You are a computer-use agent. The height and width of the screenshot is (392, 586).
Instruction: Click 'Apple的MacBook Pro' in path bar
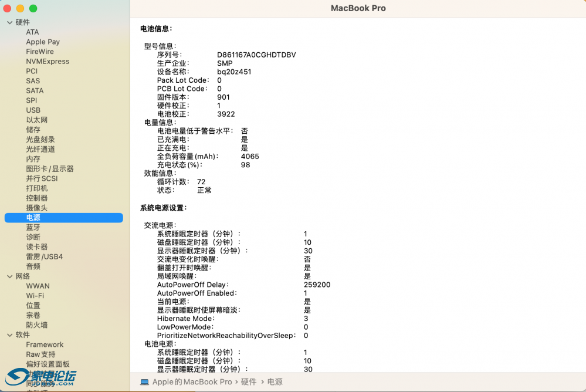click(192, 382)
